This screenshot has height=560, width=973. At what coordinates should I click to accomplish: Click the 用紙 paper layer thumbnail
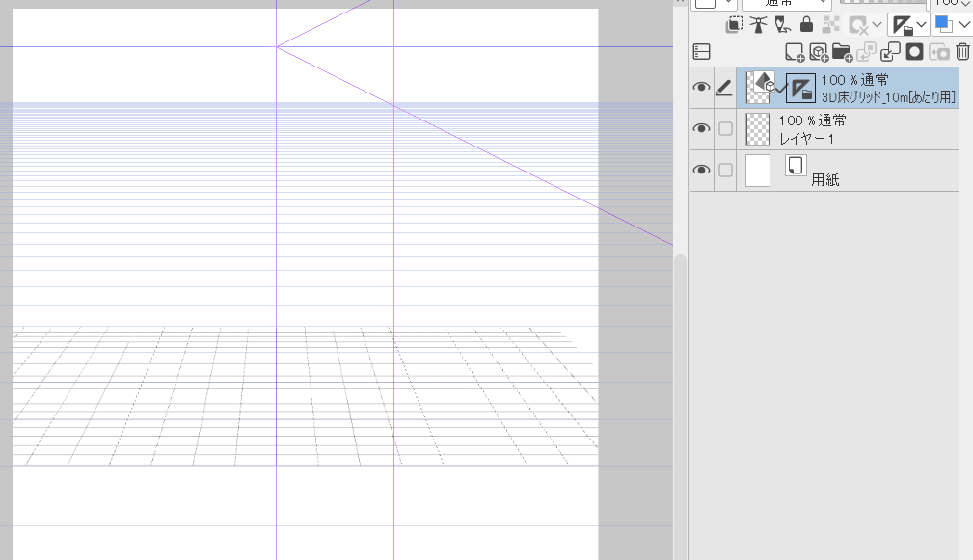coord(758,171)
